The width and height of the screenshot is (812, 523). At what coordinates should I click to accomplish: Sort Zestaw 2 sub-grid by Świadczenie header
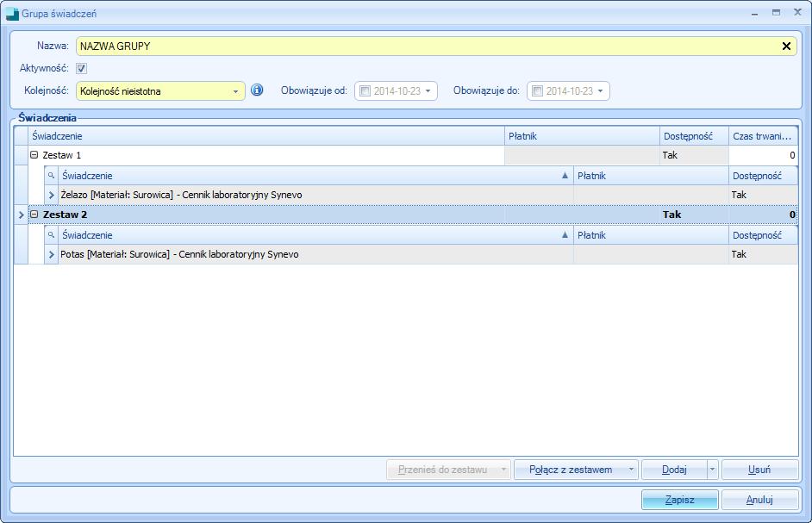315,235
